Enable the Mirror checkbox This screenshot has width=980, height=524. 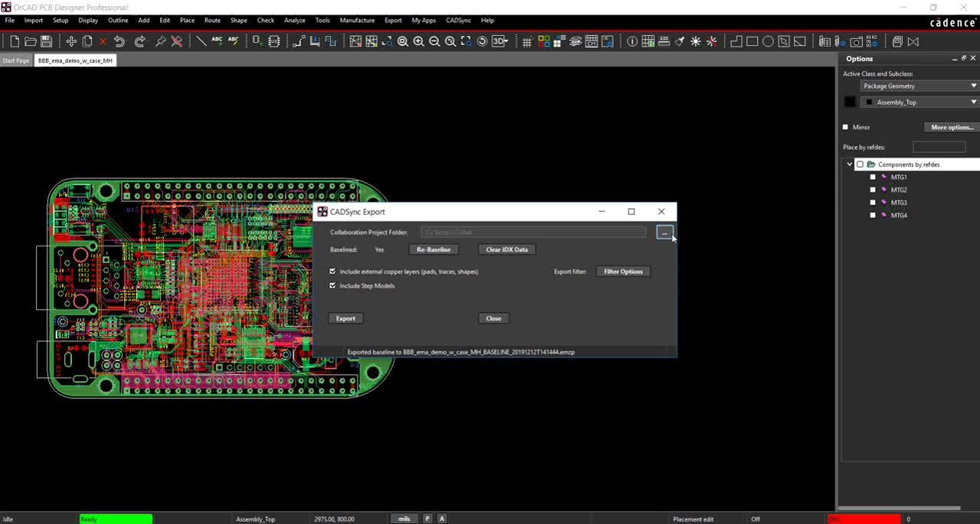(x=846, y=127)
